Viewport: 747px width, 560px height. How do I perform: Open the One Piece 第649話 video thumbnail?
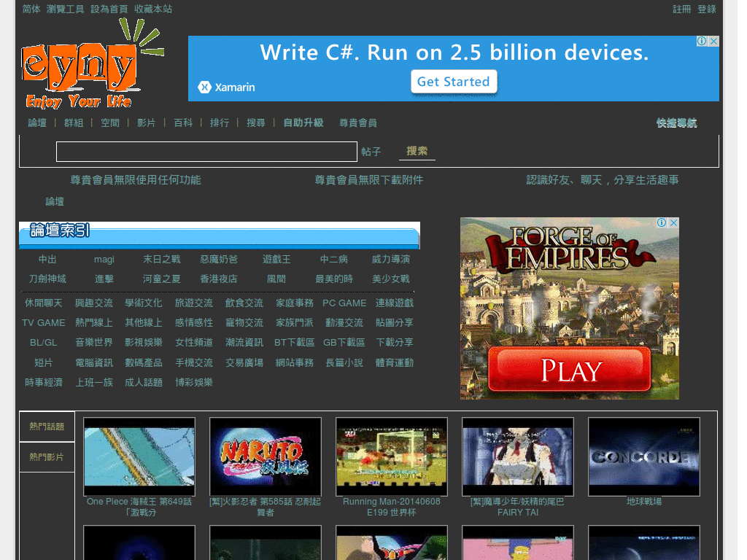click(139, 456)
